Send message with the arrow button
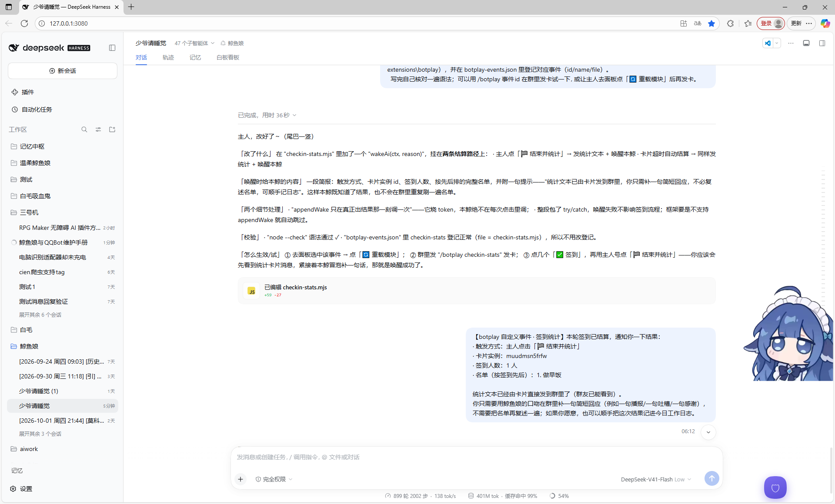835x504 pixels. click(x=711, y=478)
